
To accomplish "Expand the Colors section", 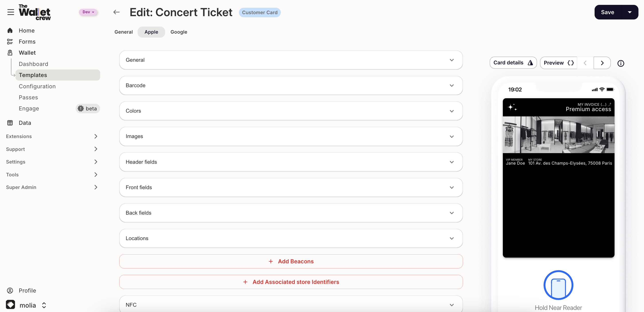I will tap(291, 111).
